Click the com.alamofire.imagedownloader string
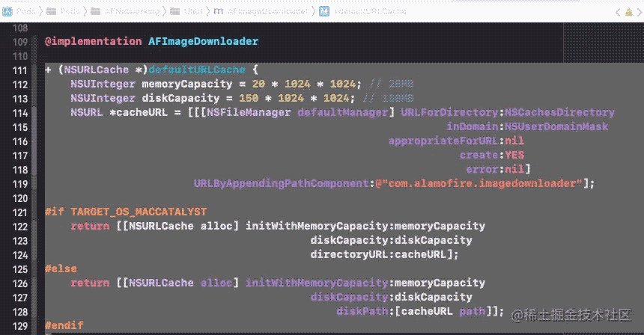 479,183
